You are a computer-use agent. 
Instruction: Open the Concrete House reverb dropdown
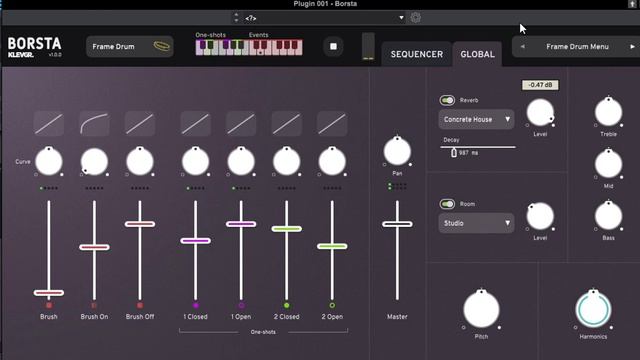[x=476, y=120]
